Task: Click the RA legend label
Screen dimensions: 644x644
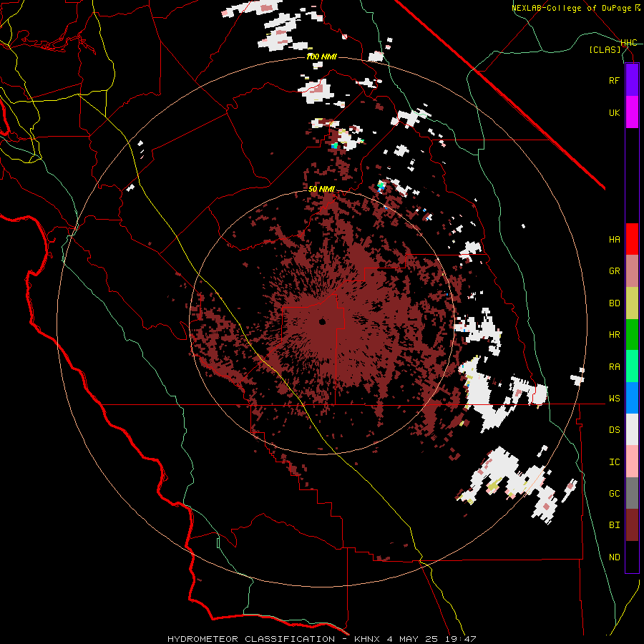Action: click(x=614, y=367)
